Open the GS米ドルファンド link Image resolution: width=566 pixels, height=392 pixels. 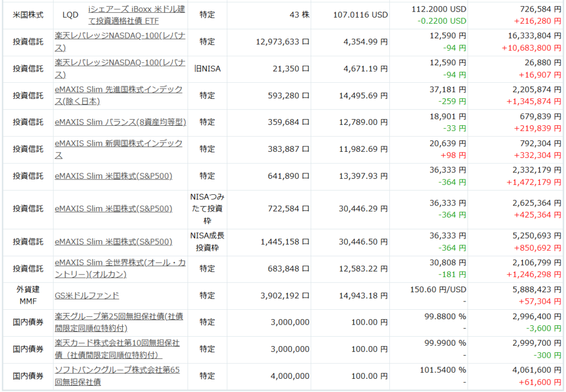(87, 295)
